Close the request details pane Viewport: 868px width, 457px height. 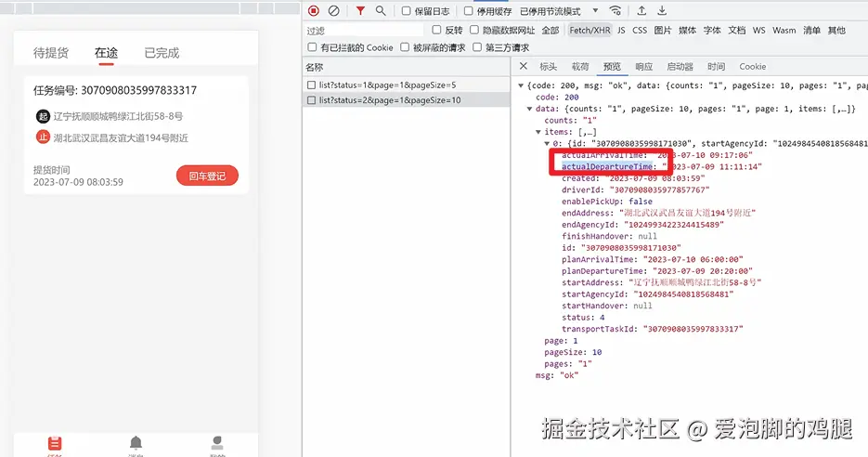tap(524, 66)
